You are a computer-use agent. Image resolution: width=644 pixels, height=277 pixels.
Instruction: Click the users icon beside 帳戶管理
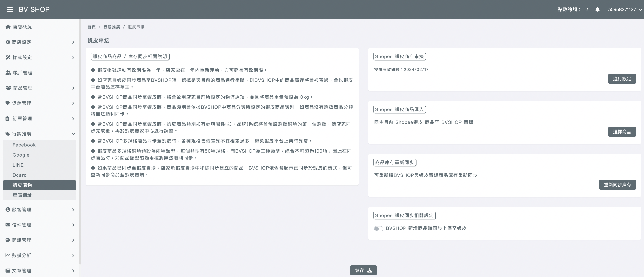pyautogui.click(x=8, y=73)
